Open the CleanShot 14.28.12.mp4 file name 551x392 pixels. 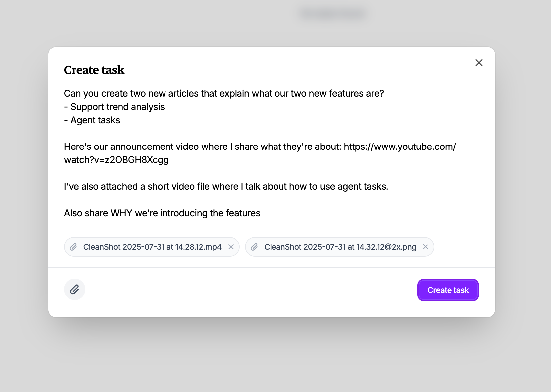(x=152, y=247)
